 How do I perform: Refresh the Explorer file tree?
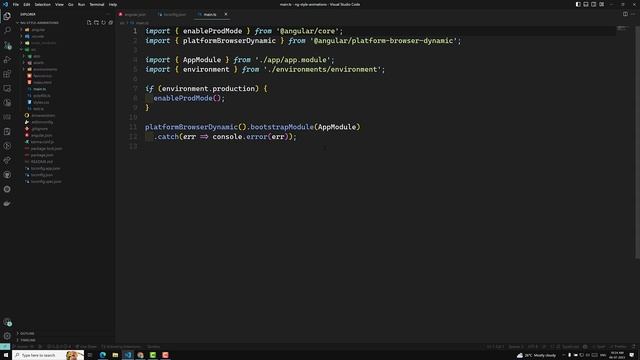click(103, 23)
